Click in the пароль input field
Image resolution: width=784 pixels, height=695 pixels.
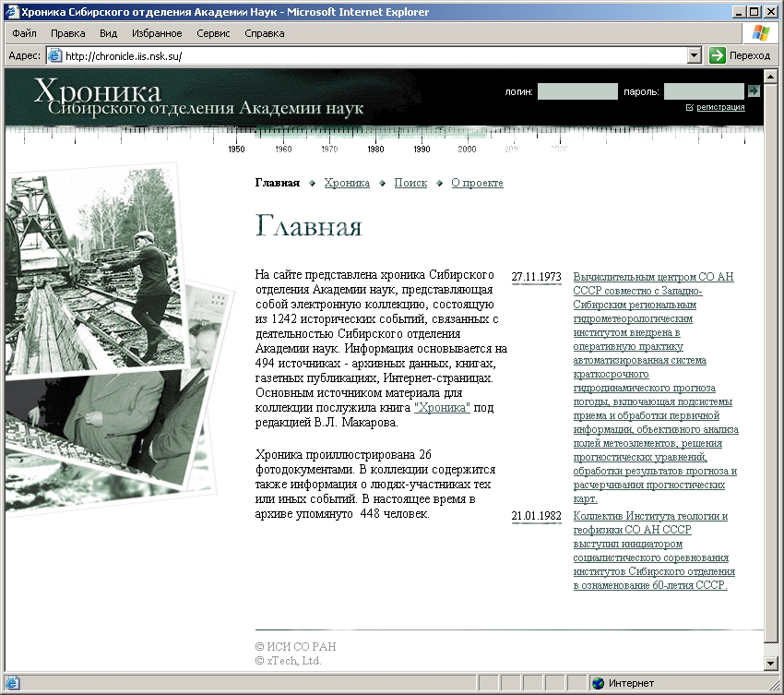tap(704, 91)
